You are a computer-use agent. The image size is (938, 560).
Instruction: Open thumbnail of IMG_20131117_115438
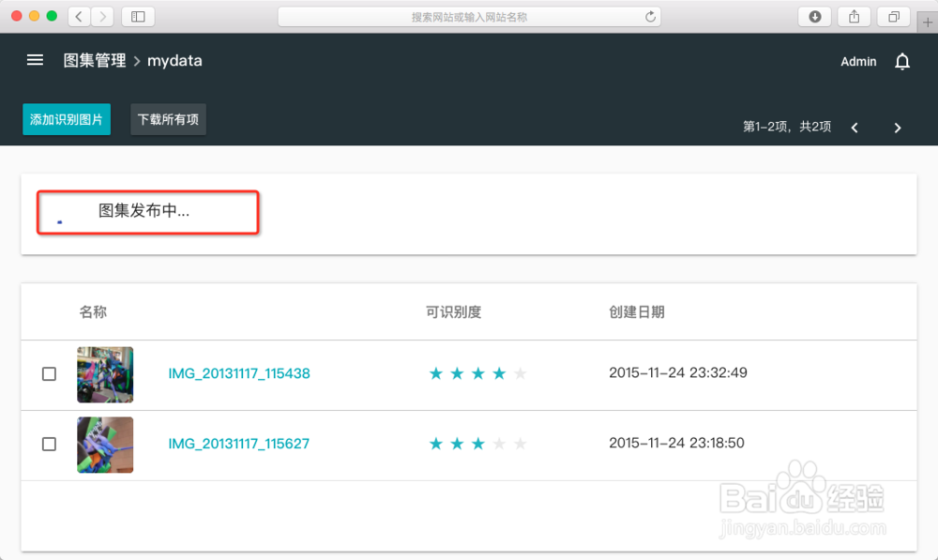(105, 374)
